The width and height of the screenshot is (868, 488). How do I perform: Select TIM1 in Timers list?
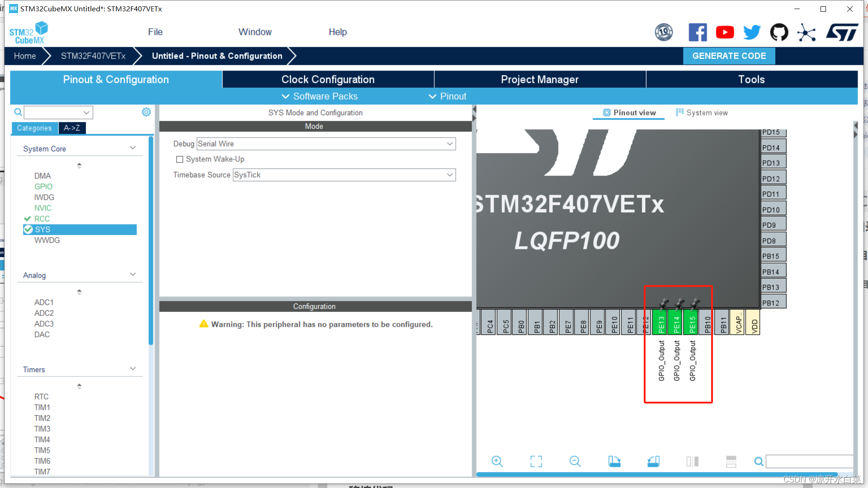42,407
